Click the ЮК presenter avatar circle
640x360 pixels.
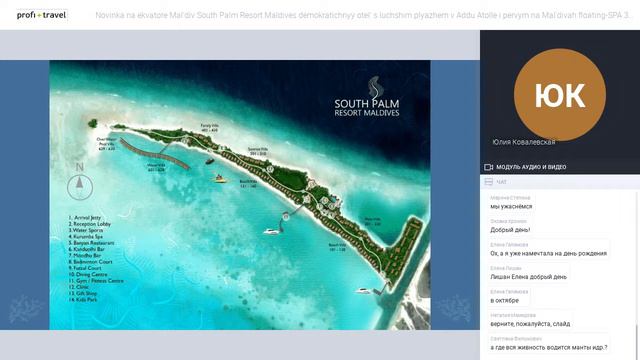point(560,95)
